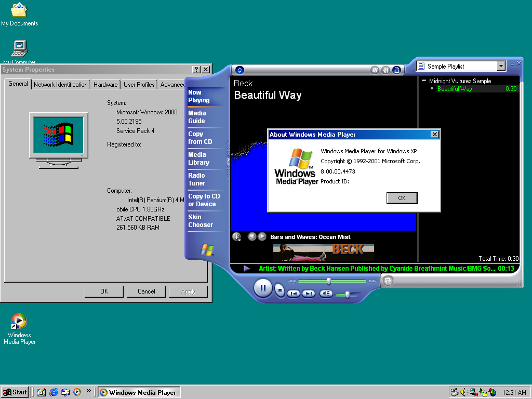The height and width of the screenshot is (399, 532).
Task: Skip to the next track
Action: coord(309,294)
